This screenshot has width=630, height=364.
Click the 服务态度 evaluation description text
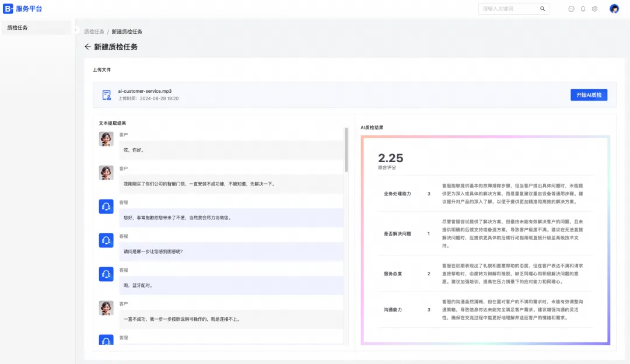(x=512, y=274)
